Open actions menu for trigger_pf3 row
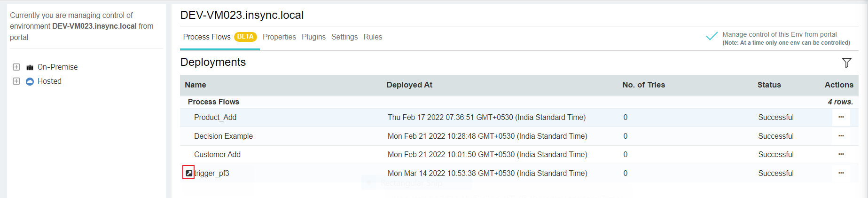This screenshot has height=198, width=868. [841, 173]
